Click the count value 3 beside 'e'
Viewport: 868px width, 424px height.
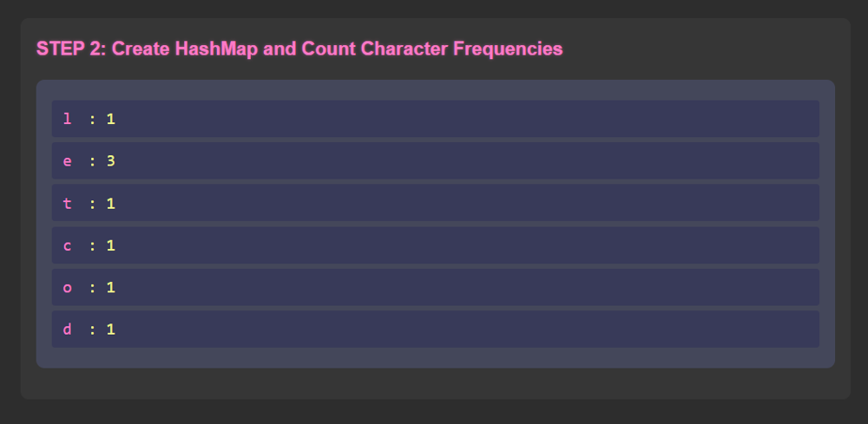coord(111,161)
